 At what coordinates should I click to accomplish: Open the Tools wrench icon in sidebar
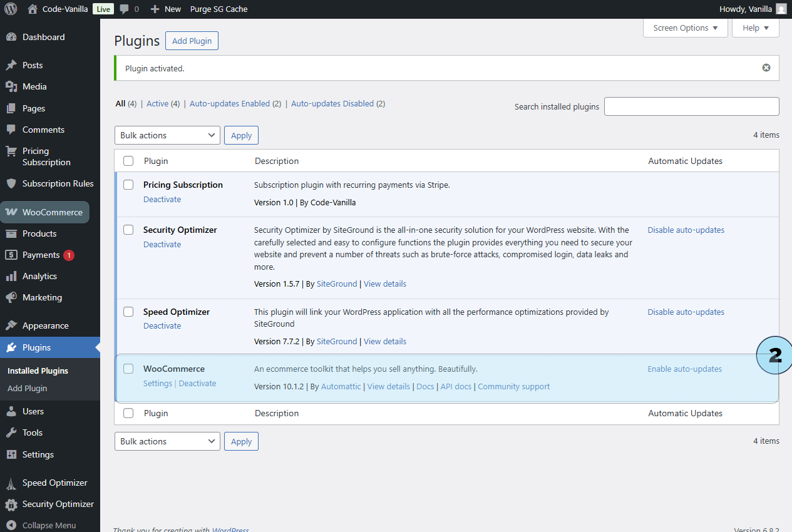[x=11, y=432]
